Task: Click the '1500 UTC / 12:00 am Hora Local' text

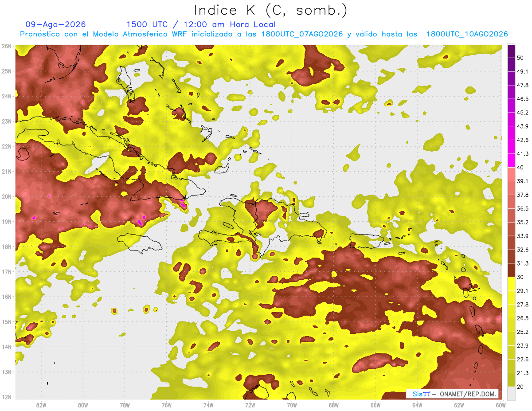Action: [x=201, y=24]
